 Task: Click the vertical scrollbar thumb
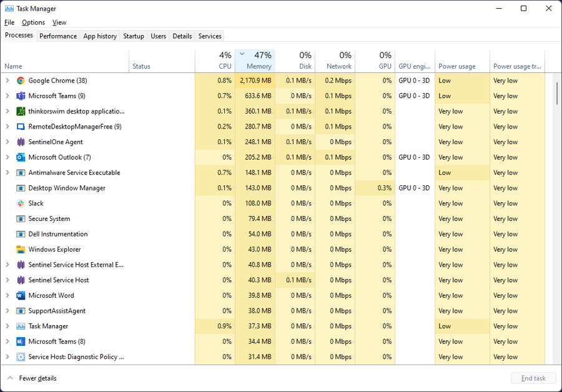(556, 92)
